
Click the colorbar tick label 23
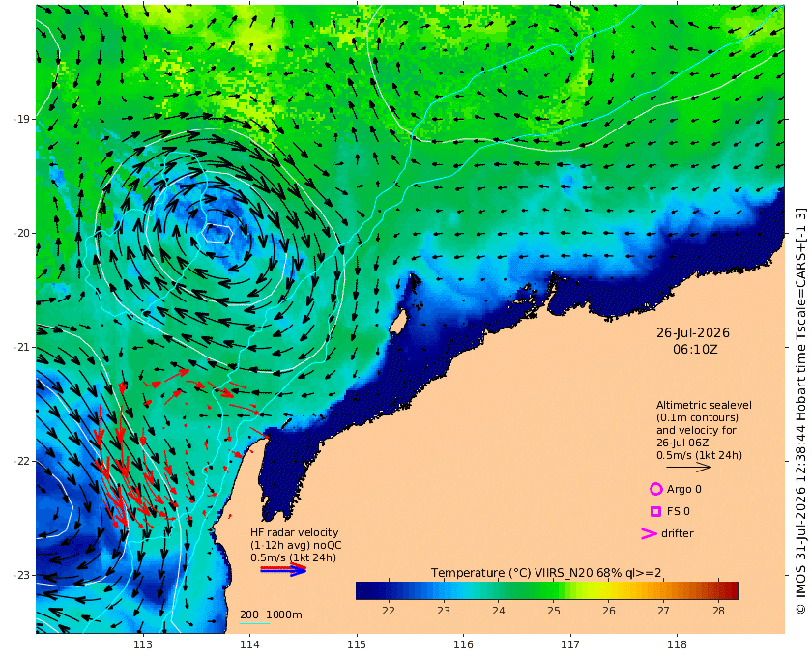[x=444, y=611]
